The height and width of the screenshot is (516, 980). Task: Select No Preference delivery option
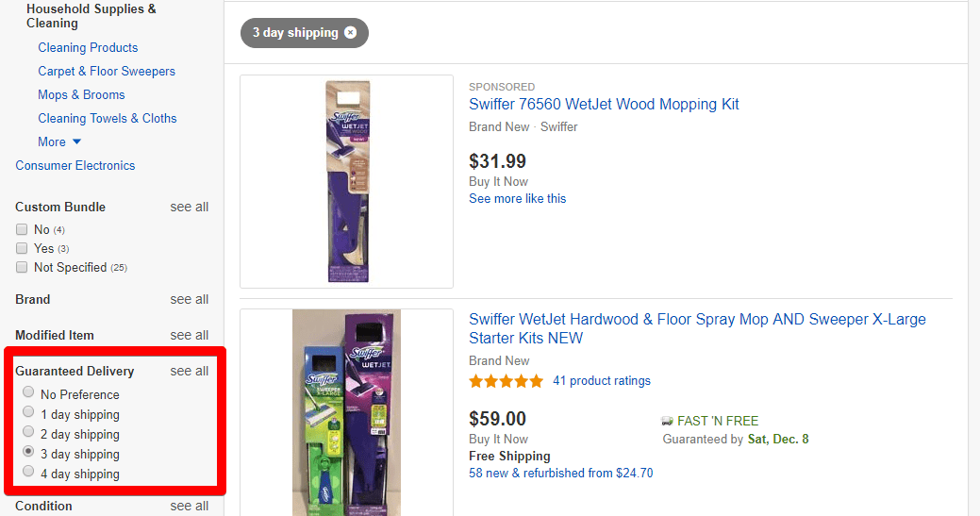pos(28,392)
